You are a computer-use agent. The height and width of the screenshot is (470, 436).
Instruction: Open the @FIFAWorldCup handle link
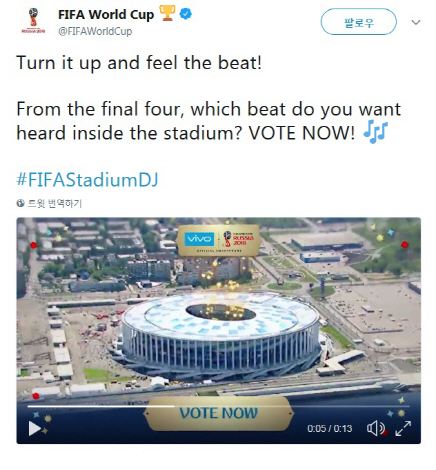click(95, 31)
